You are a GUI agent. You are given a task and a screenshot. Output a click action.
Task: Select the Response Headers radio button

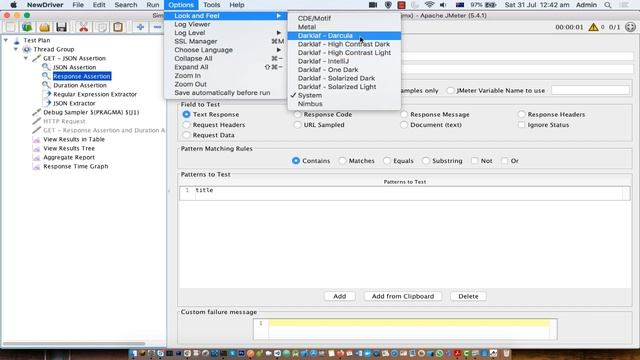coord(521,114)
